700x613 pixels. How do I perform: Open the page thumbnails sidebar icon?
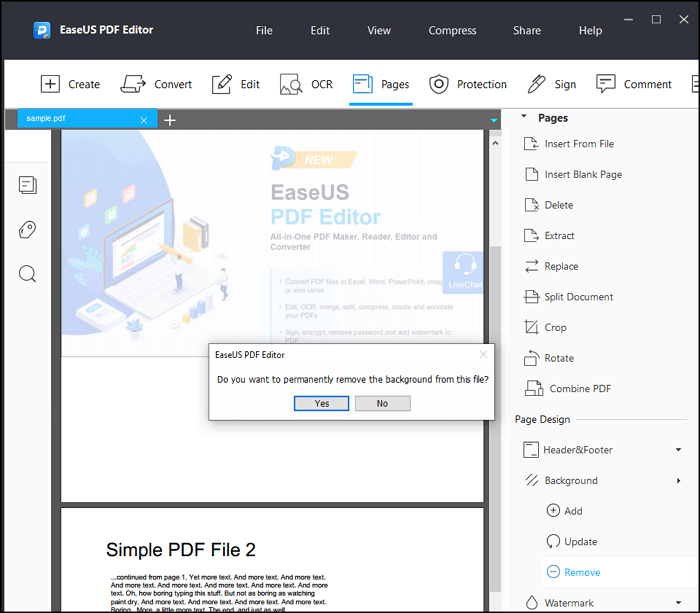click(28, 185)
